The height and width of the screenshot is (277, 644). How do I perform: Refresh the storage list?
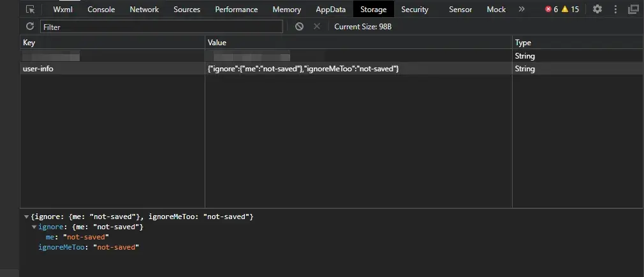[x=29, y=26]
